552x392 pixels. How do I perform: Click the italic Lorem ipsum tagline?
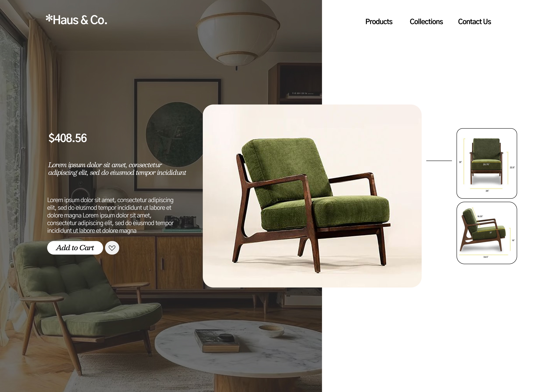pos(117,169)
